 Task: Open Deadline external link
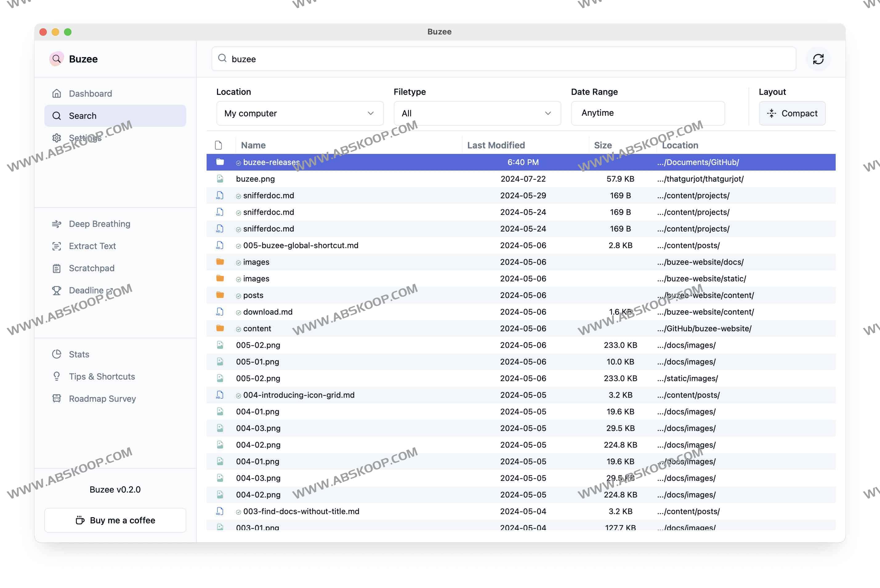click(86, 290)
